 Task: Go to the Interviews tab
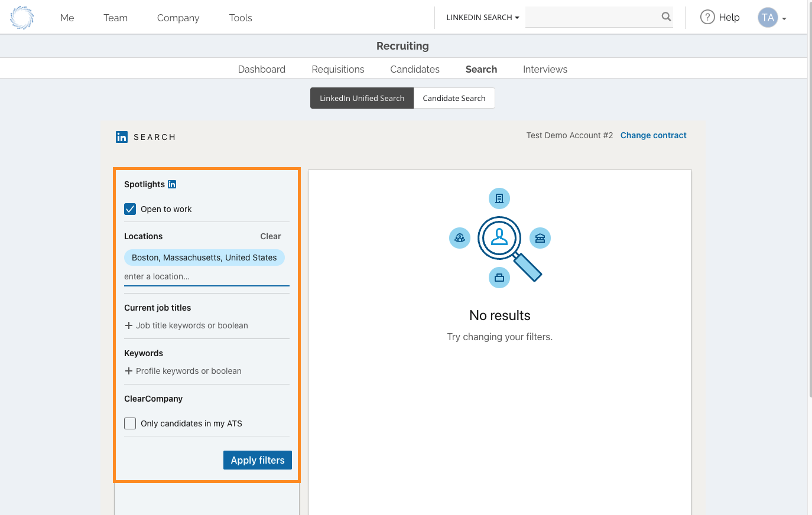pyautogui.click(x=545, y=69)
